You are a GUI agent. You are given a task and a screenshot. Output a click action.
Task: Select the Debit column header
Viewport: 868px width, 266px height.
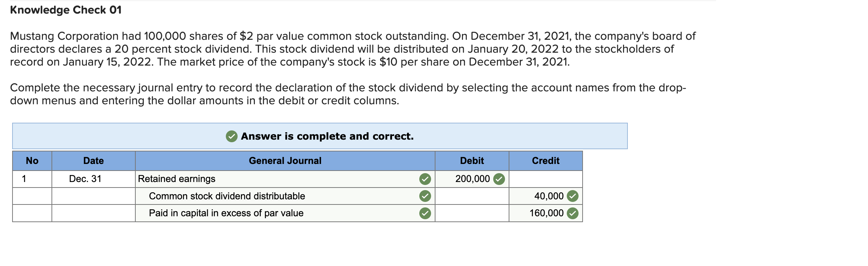pos(472,160)
